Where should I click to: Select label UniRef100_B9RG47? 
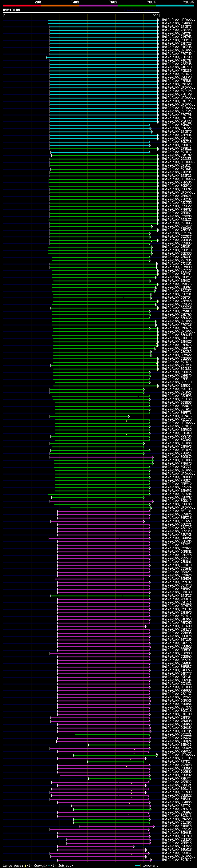point(177,501)
